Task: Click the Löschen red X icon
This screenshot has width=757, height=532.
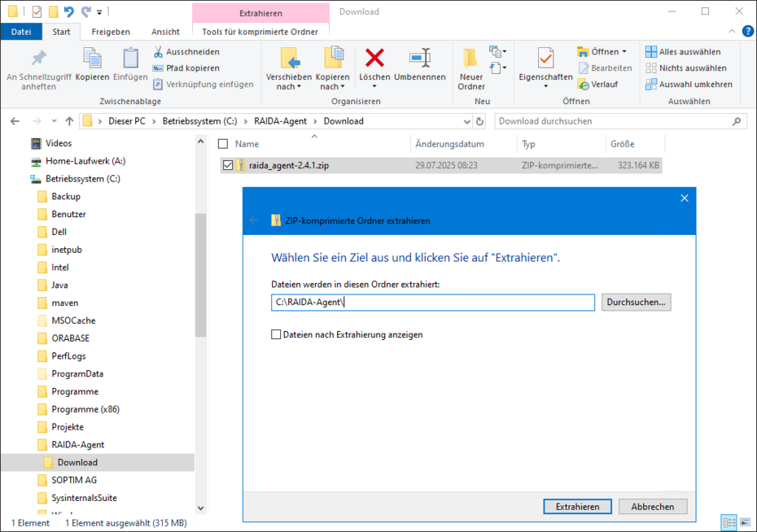Action: click(x=374, y=58)
